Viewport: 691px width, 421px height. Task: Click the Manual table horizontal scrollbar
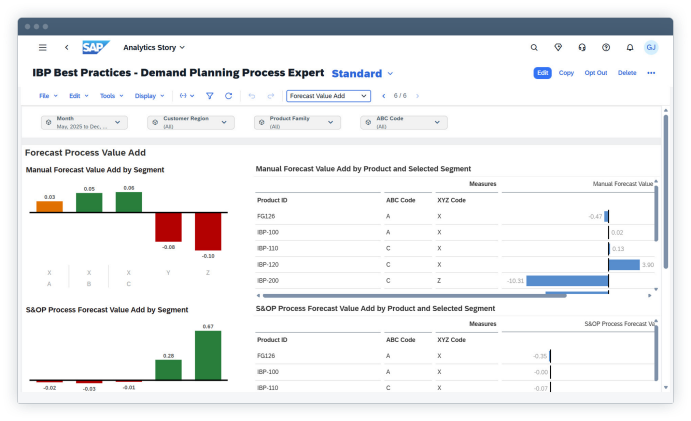414,296
